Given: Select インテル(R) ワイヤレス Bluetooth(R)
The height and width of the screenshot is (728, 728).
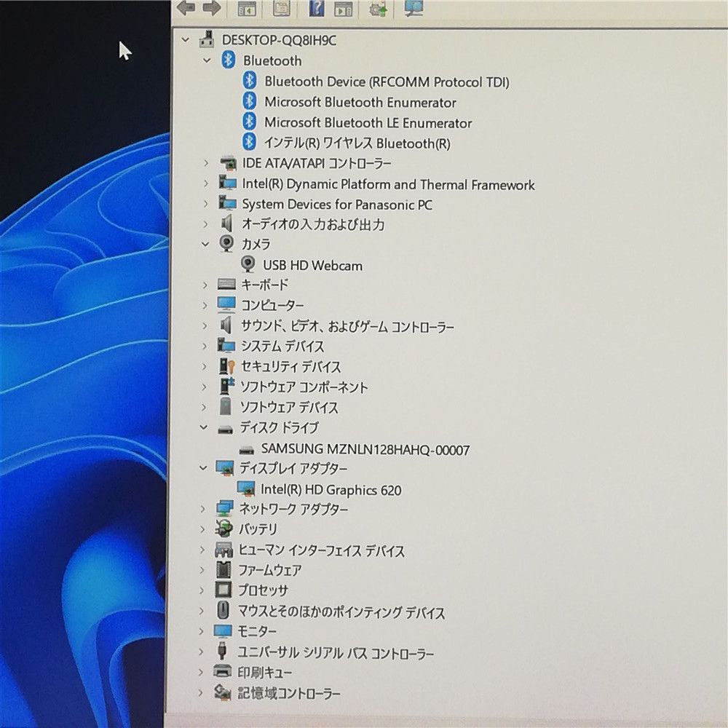Looking at the screenshot, I should (x=357, y=143).
